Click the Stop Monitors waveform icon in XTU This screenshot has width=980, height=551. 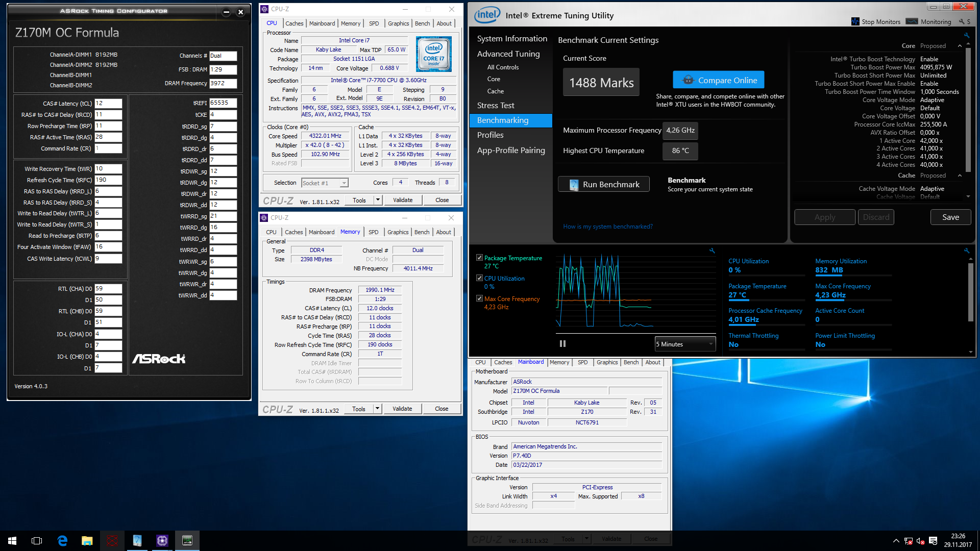(855, 21)
